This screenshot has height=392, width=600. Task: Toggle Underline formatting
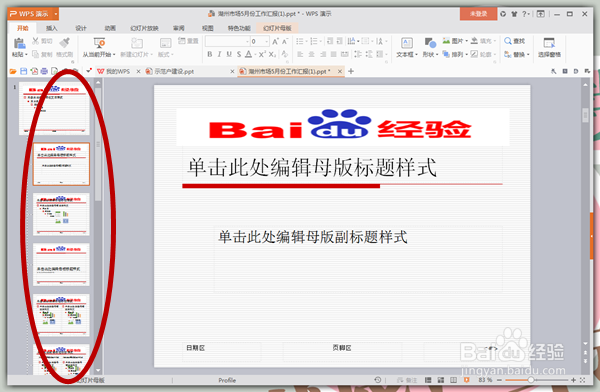(229, 54)
